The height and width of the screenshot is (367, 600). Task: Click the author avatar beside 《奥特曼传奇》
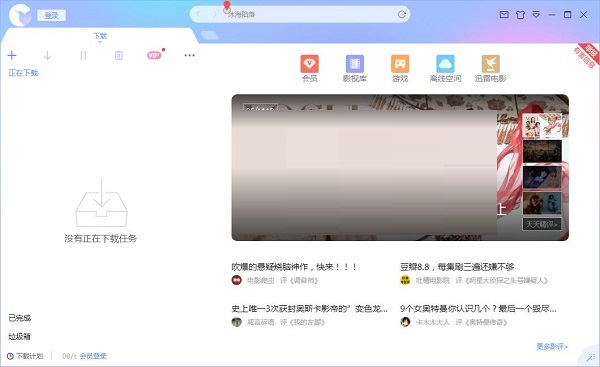405,322
